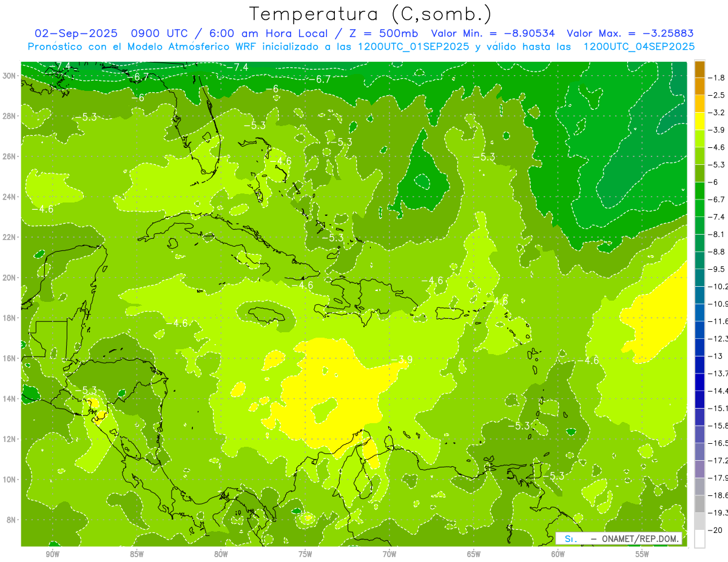This screenshot has height=562, width=728.
Task: Click the 22N latitude axis label
Action: pyautogui.click(x=10, y=237)
